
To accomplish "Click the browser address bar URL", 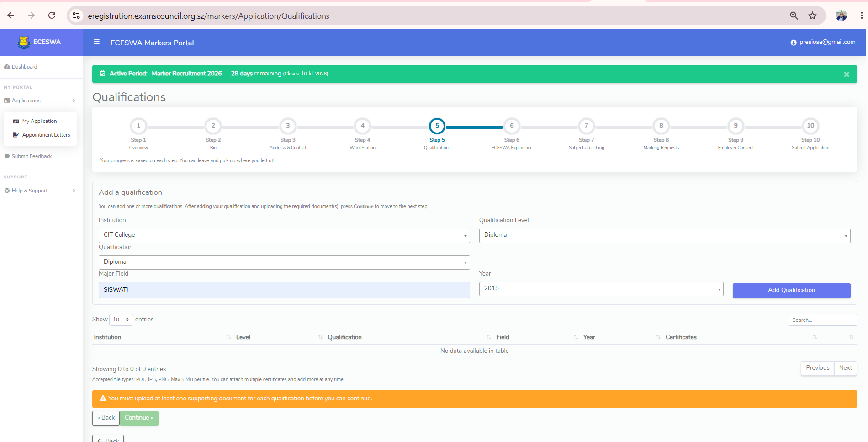I will tap(208, 16).
